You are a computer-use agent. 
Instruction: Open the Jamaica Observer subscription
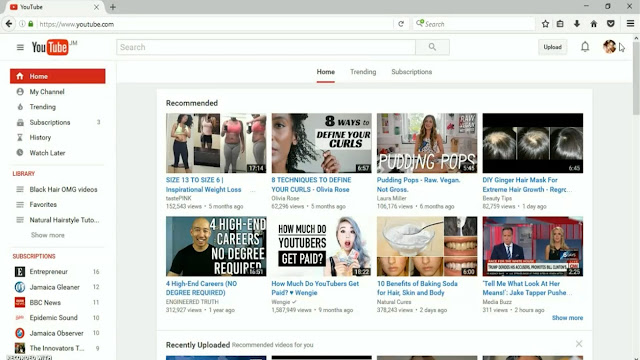(57, 333)
